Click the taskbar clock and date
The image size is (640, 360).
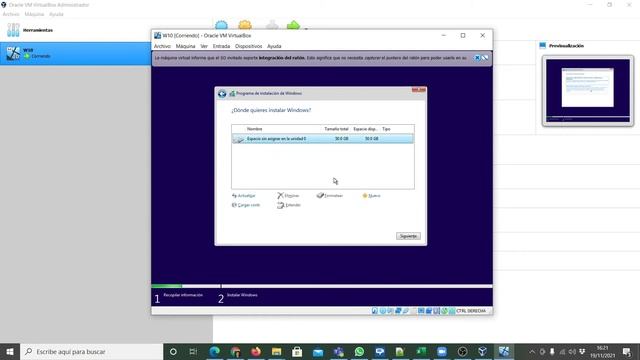tap(602, 351)
